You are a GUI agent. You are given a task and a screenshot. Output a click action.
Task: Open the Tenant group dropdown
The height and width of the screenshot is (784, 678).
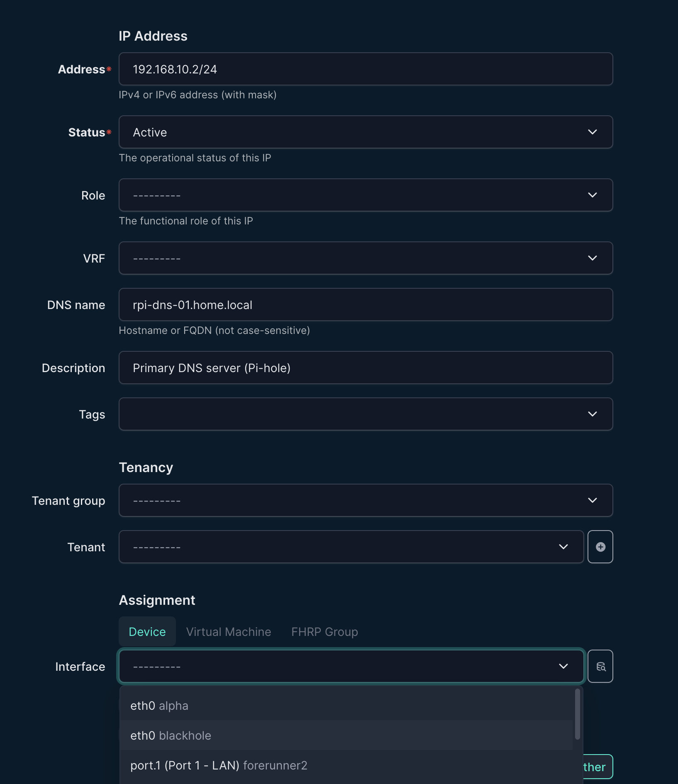(x=365, y=501)
